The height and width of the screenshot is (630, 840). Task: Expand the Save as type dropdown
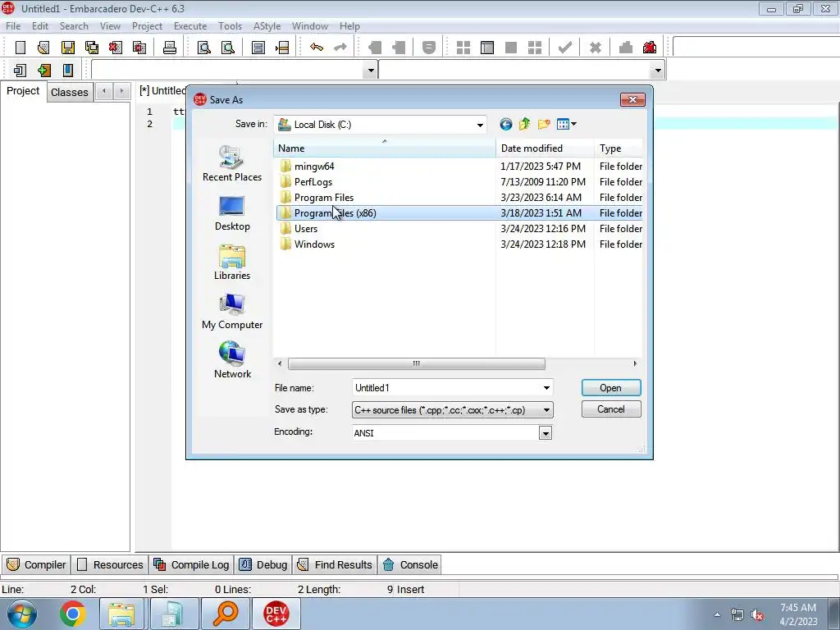tap(546, 410)
